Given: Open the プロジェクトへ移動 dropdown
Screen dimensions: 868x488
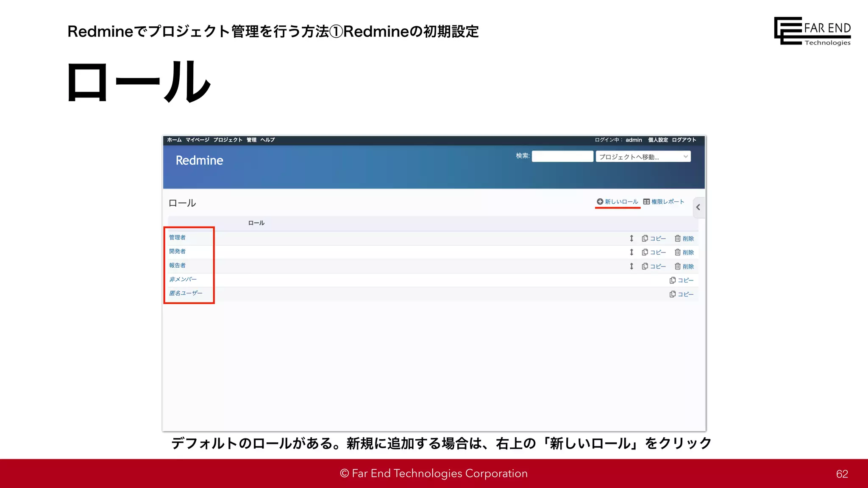Looking at the screenshot, I should 643,156.
